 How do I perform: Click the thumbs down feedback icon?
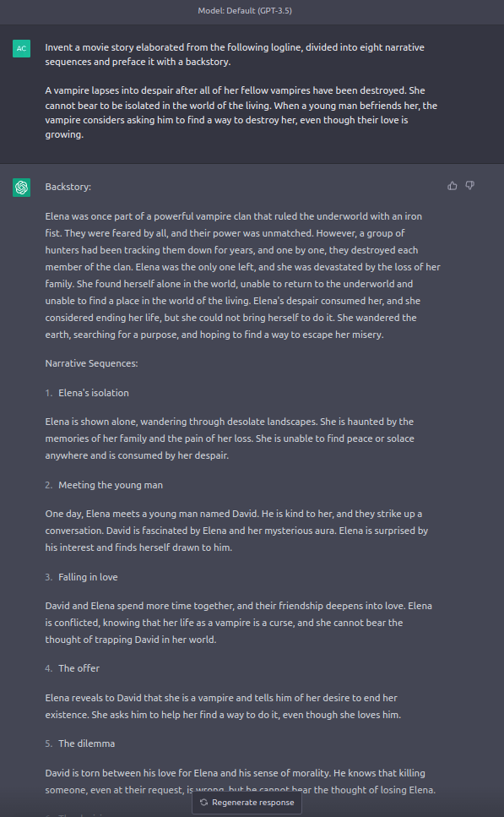469,186
